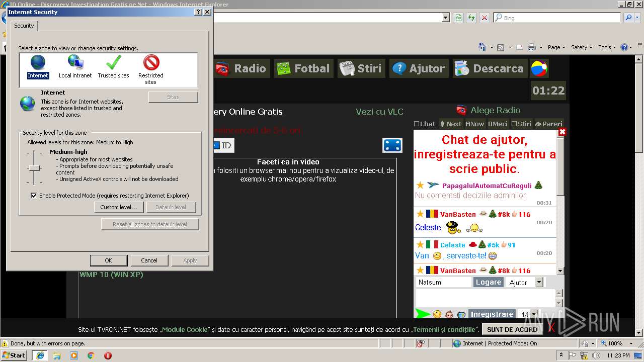This screenshot has height=362, width=644.
Task: Click the fullscreen video icon
Action: click(x=392, y=145)
